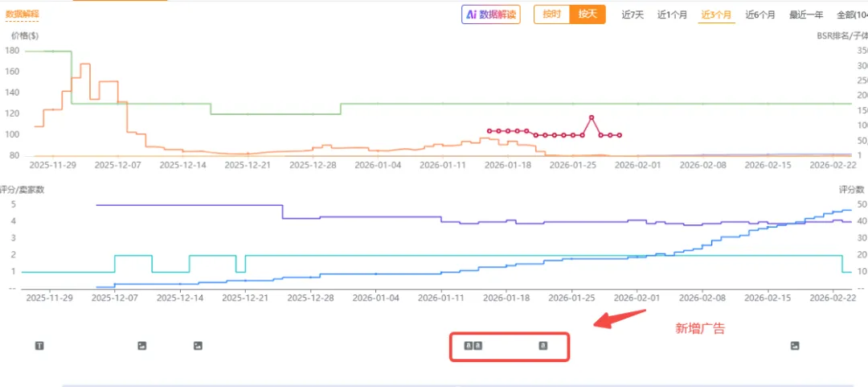This screenshot has height=387, width=868.
Task: Select the 近1个月 time range
Action: 672,14
